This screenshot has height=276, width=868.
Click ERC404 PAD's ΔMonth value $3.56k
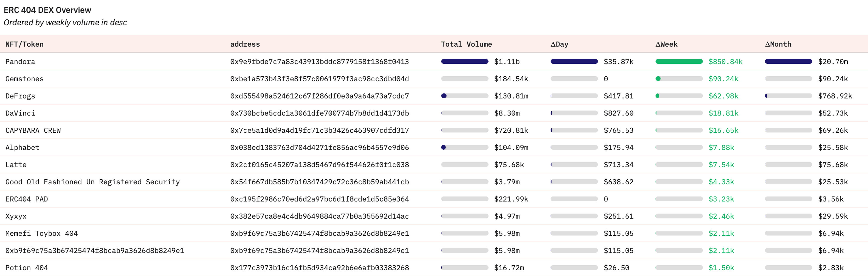[x=831, y=199]
